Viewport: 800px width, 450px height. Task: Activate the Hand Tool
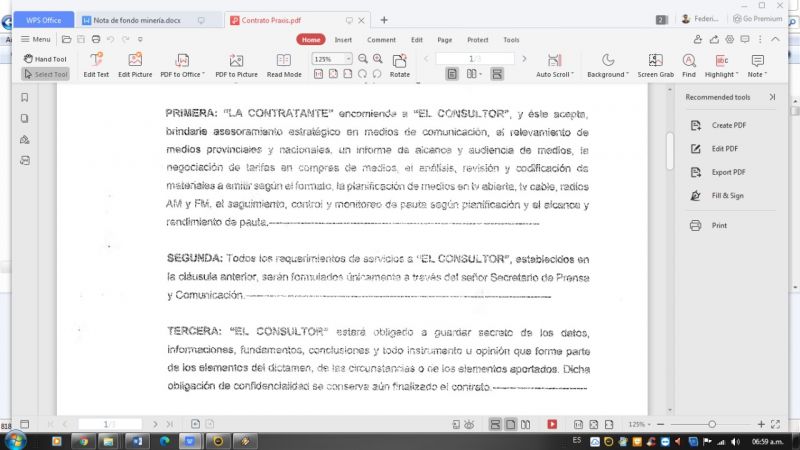click(x=45, y=59)
